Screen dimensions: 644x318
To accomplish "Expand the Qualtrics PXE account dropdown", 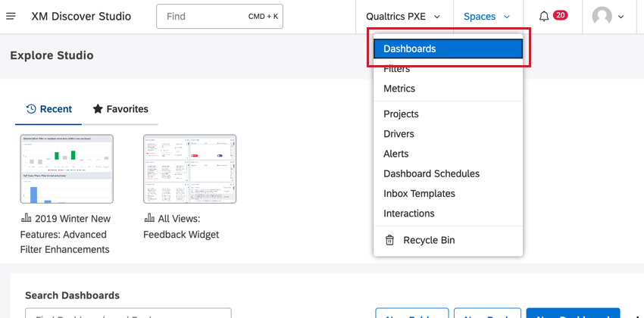I will tap(402, 16).
